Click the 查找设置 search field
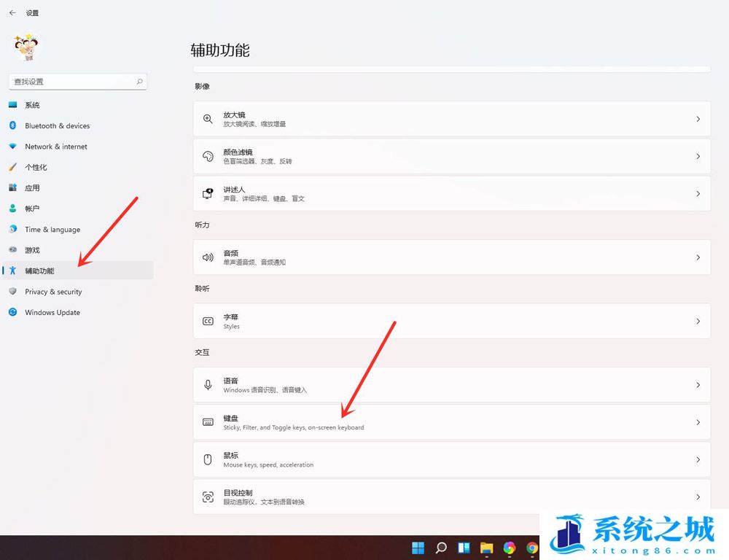Image resolution: width=729 pixels, height=560 pixels. click(73, 82)
